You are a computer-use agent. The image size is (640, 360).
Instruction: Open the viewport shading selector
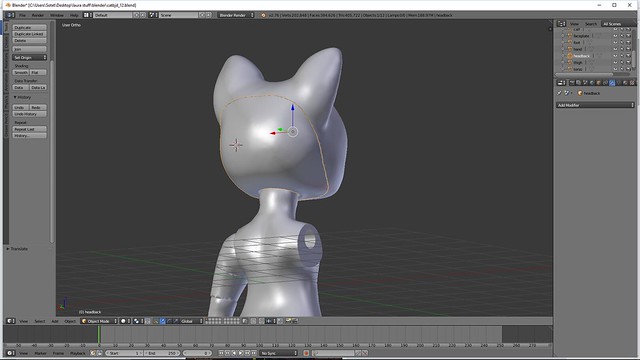point(125,321)
